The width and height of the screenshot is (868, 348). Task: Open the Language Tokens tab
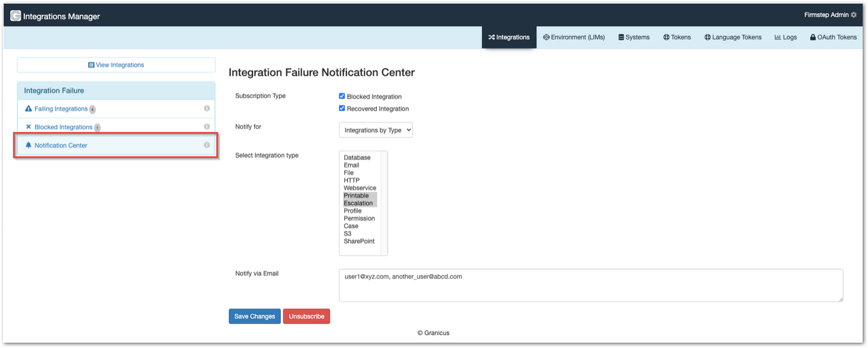(733, 37)
